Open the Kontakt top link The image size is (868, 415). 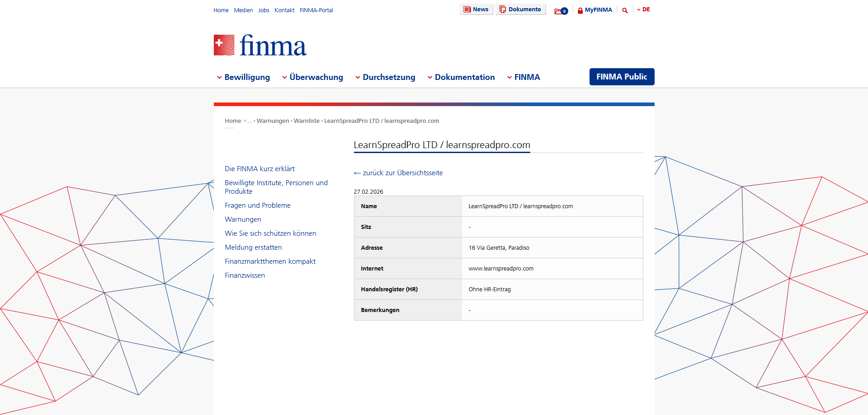coord(284,10)
